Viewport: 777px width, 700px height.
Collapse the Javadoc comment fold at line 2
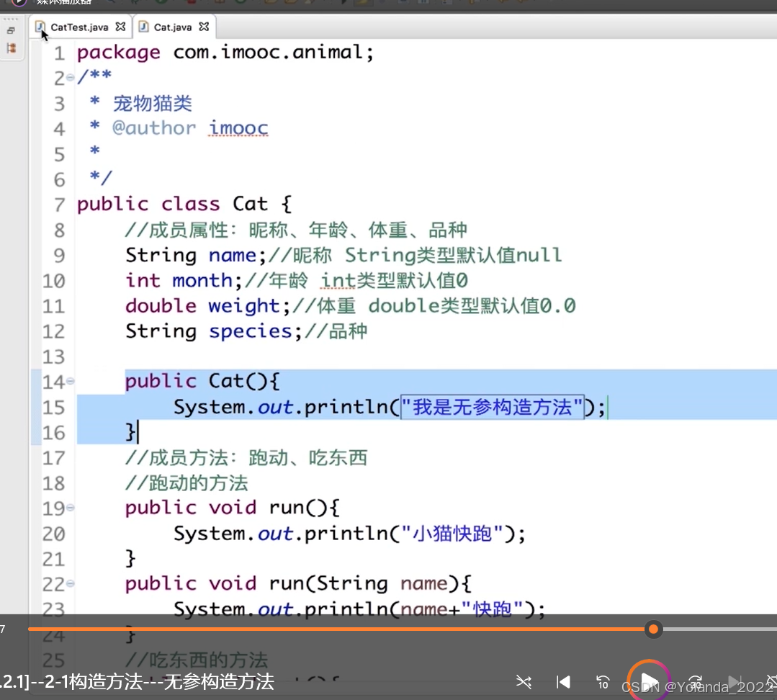(71, 77)
